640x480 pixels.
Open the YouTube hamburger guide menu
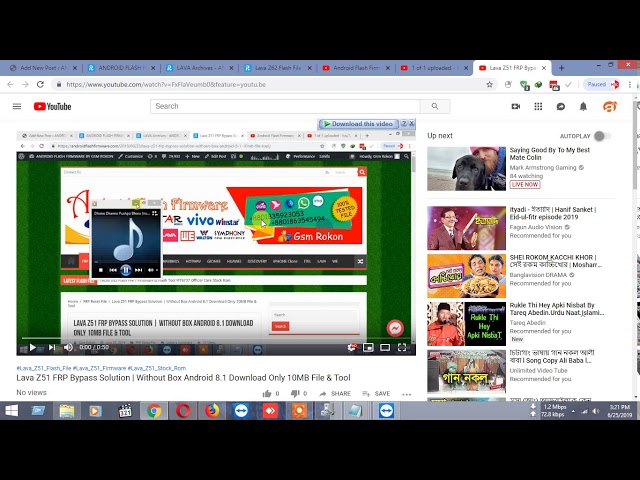[x=17, y=107]
